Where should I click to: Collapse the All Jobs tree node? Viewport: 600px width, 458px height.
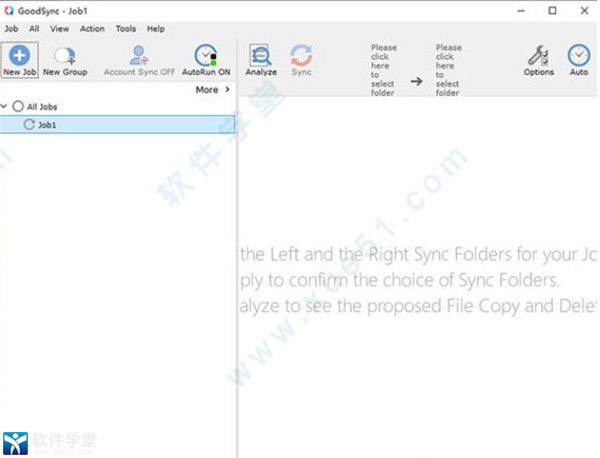(4, 106)
